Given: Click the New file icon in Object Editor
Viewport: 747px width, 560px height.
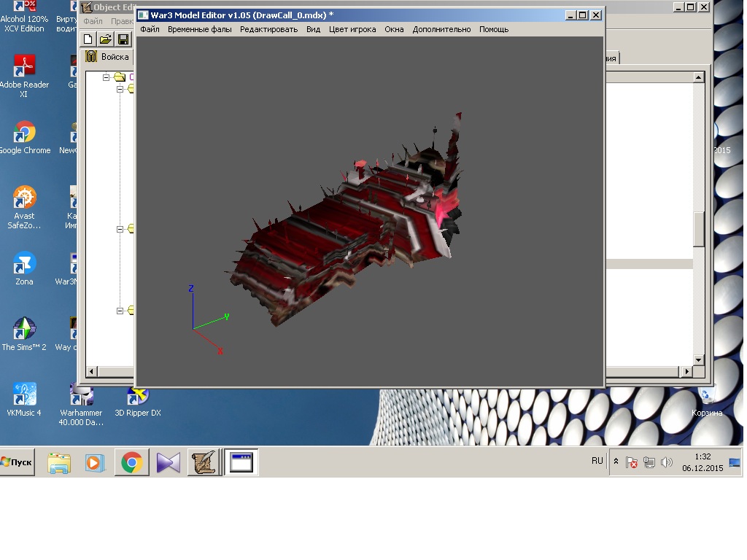Looking at the screenshot, I should pos(88,39).
